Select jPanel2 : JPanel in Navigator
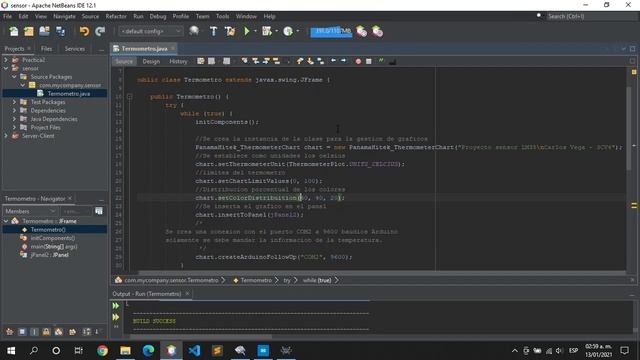The height and width of the screenshot is (360, 640). click(49, 255)
